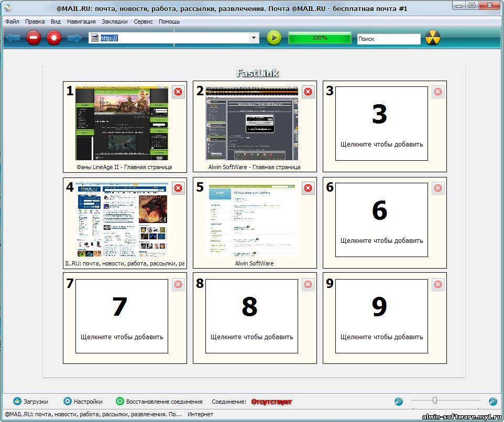Click the FastLink heading
Viewport: 504px width, 422px height.
tap(257, 73)
